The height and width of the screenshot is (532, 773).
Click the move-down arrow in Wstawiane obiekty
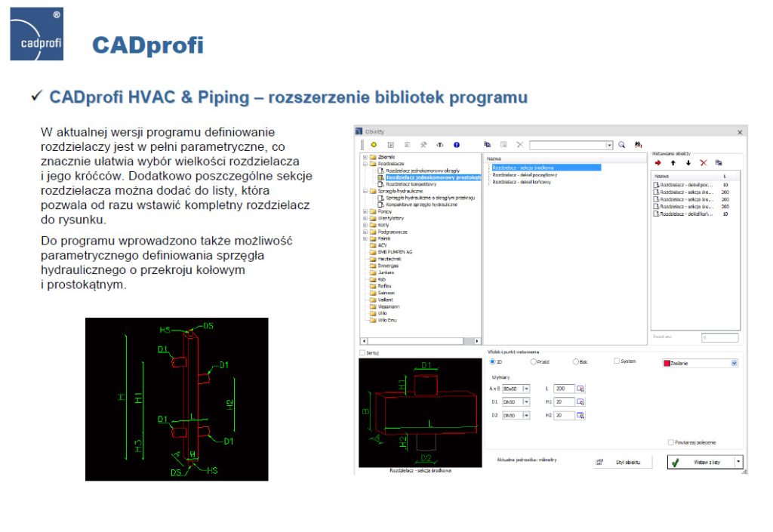[x=688, y=162]
